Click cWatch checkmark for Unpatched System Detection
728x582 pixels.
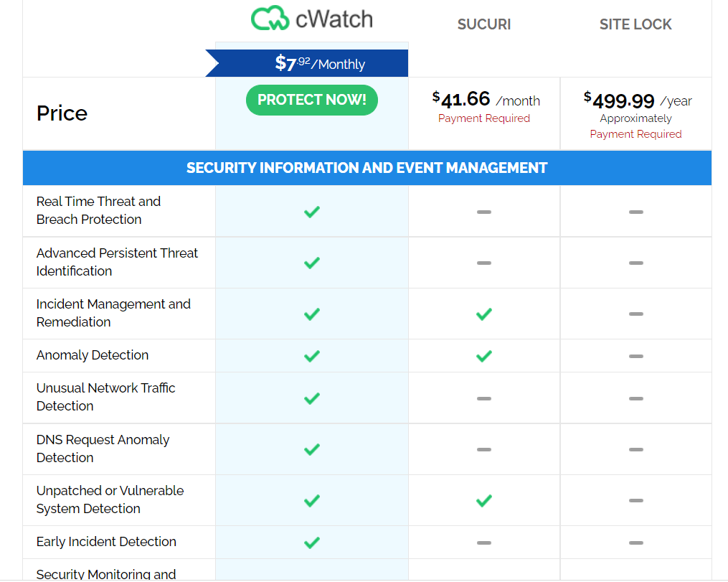311,501
